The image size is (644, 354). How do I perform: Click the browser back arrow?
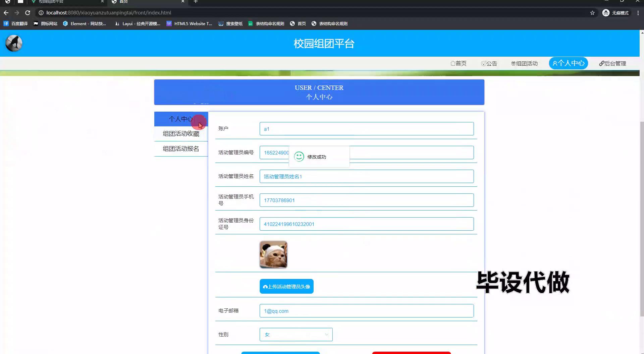(x=6, y=13)
